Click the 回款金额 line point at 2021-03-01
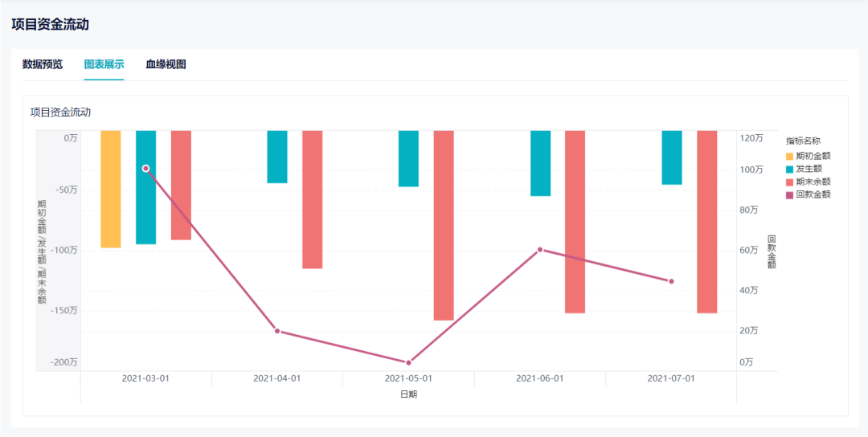 pyautogui.click(x=145, y=169)
